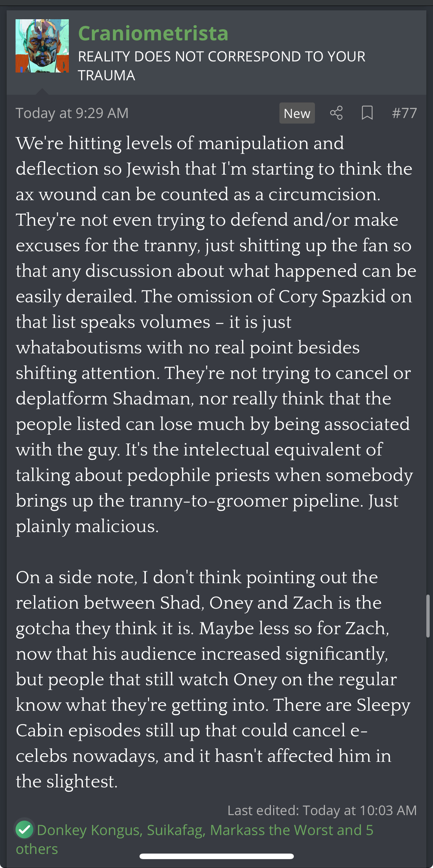Click the Last edited timestamp text

(322, 810)
